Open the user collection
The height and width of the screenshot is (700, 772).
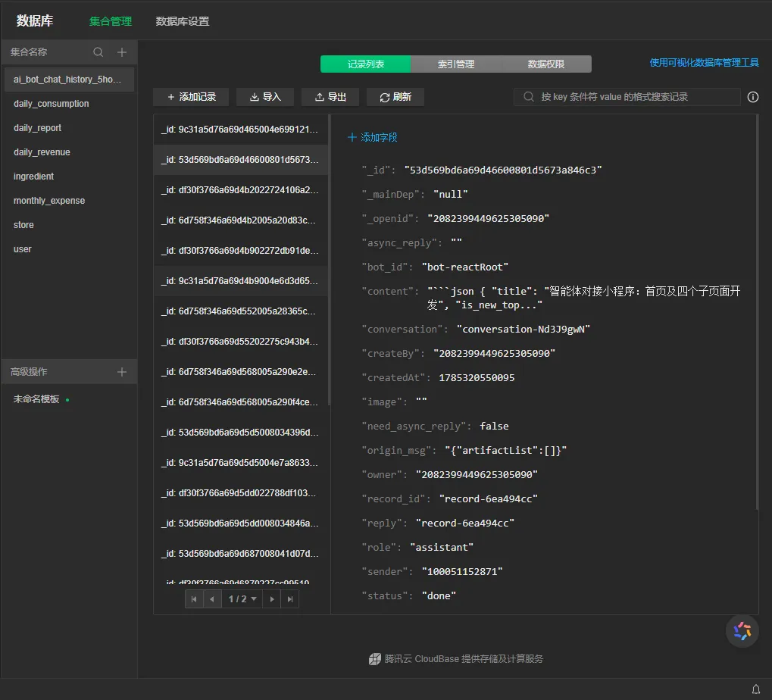70,249
